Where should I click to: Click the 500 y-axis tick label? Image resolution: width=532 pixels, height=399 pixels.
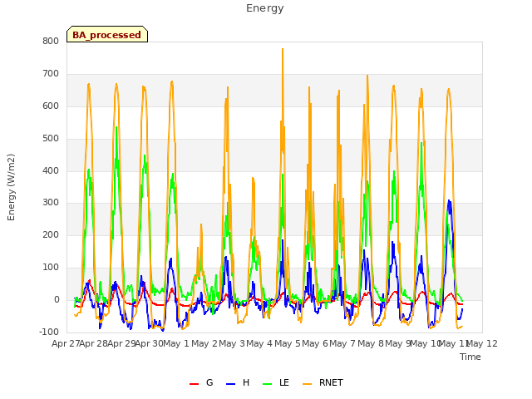pos(51,139)
